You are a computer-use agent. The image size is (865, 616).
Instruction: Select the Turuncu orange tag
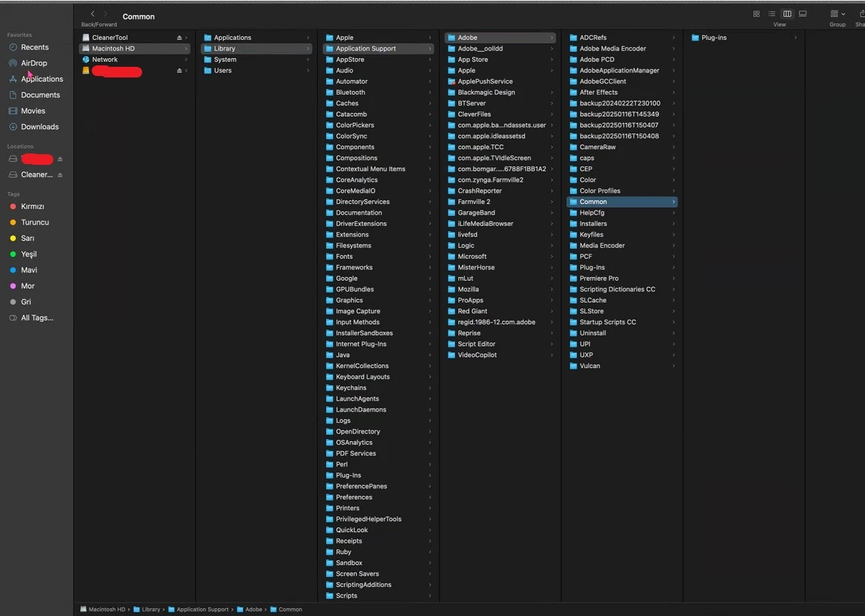[x=35, y=222]
